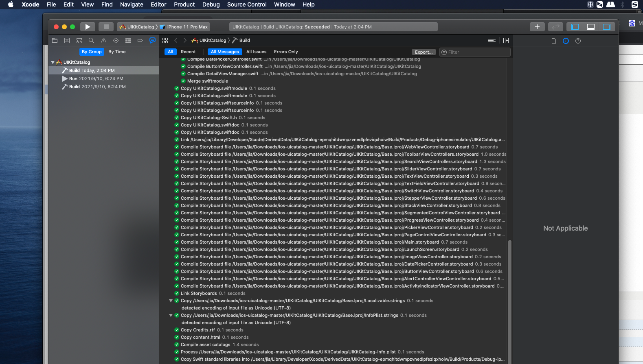Open the Debug navigator icon
Viewport: 643px width, 364px height.
point(128,41)
